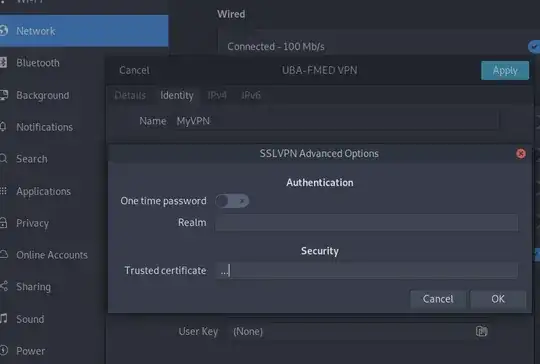Click the Background monitor icon

pos(4,95)
